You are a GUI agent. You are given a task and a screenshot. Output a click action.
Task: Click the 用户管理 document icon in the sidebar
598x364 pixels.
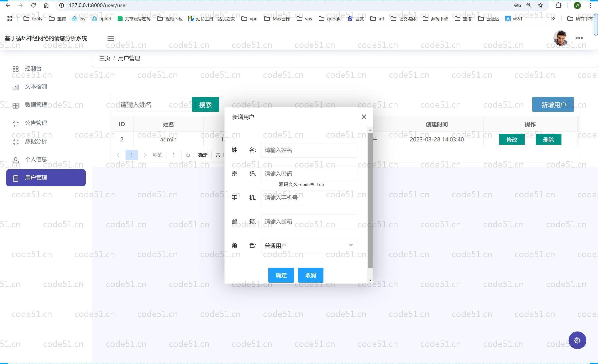[15, 178]
